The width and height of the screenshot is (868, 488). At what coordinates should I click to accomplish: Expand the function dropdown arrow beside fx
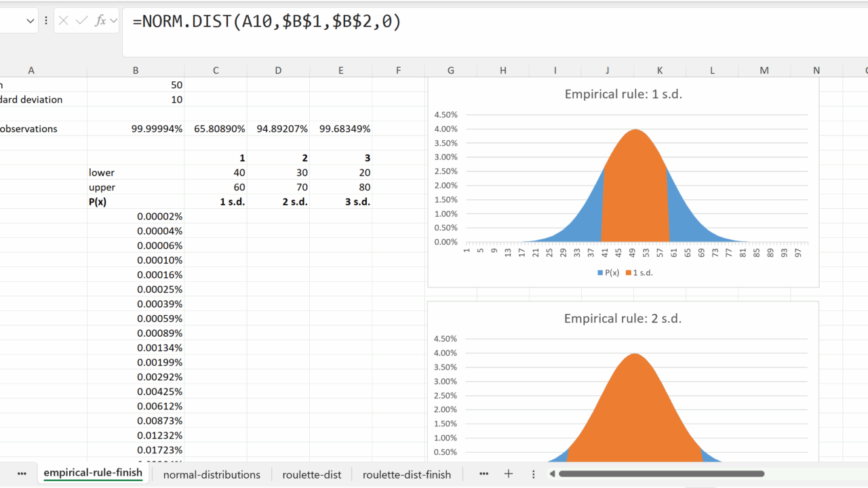click(x=113, y=21)
